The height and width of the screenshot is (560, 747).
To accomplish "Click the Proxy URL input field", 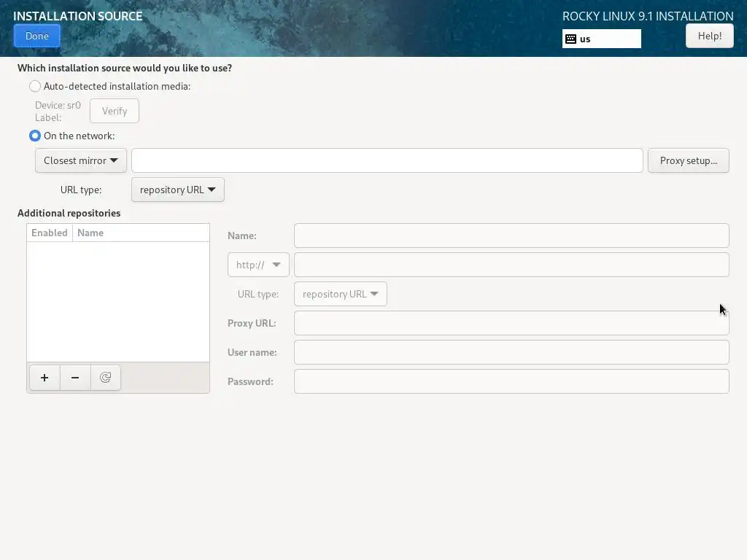I will [511, 323].
